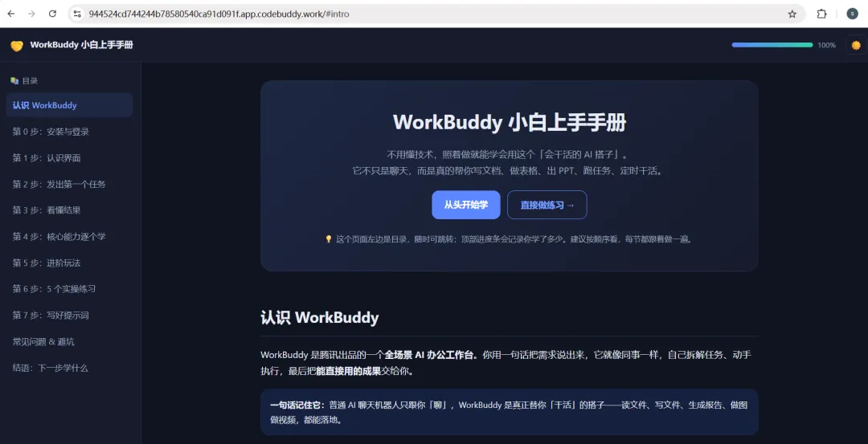This screenshot has height=444, width=868.
Task: Click the hero heading WorkBuddy 小白上手手册
Action: click(x=510, y=122)
